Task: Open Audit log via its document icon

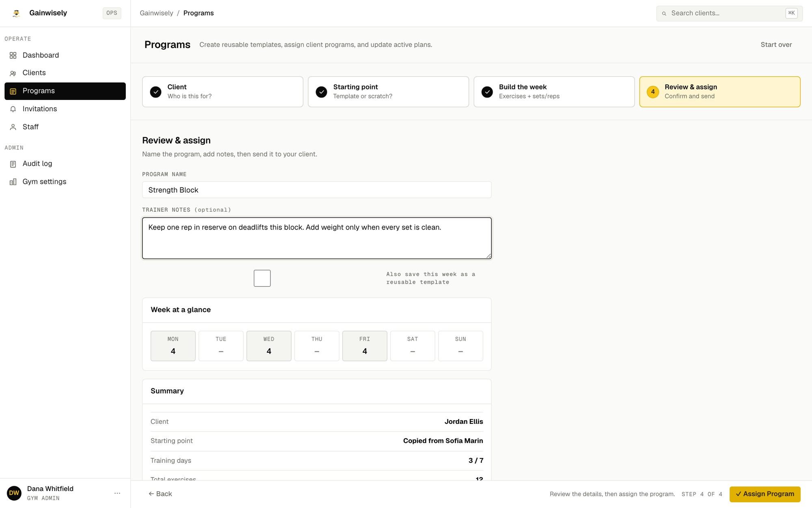Action: click(x=13, y=164)
